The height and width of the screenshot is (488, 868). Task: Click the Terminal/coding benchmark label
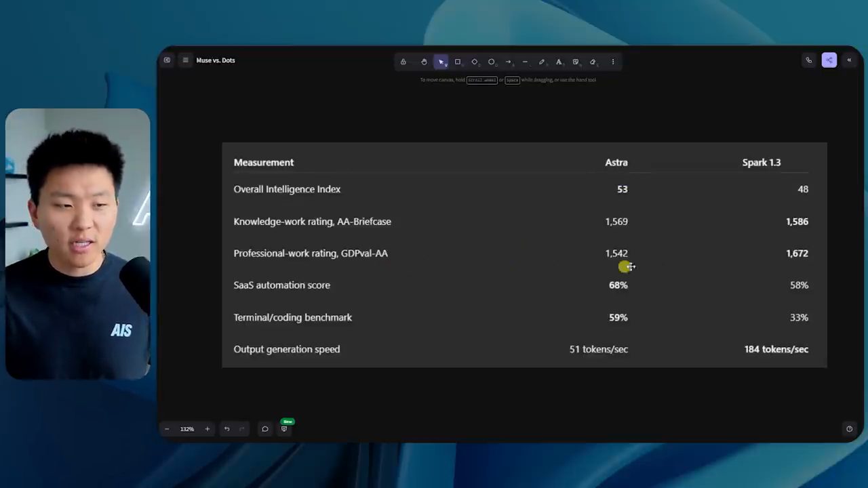292,317
